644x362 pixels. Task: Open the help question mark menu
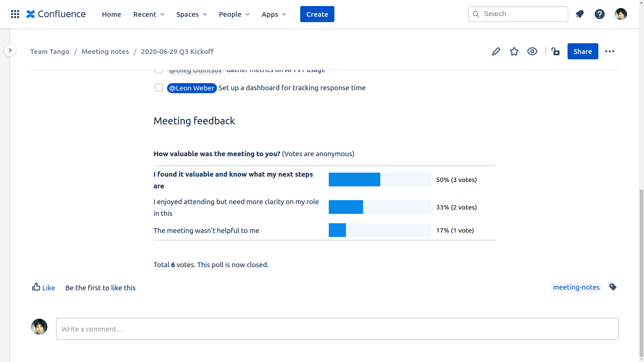[x=599, y=14]
